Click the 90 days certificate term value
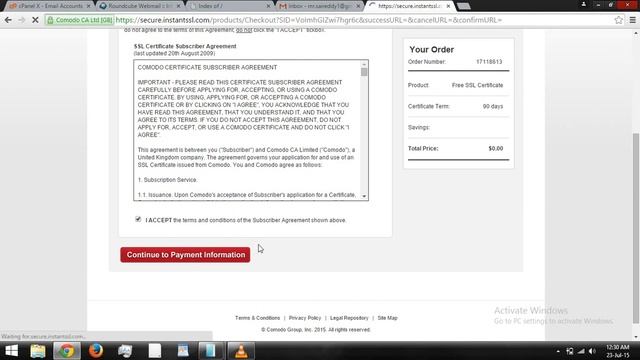Image resolution: width=640 pixels, height=360 pixels. pos(493,106)
